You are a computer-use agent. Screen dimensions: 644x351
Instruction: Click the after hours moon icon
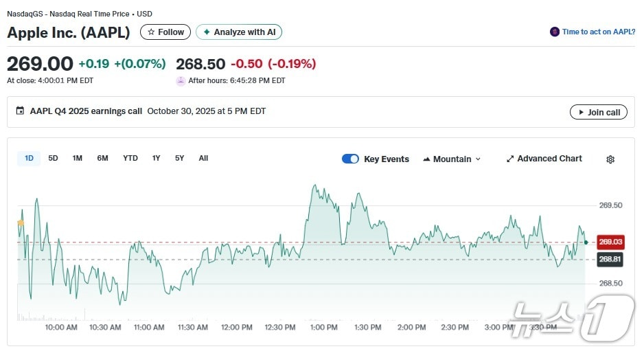[181, 80]
